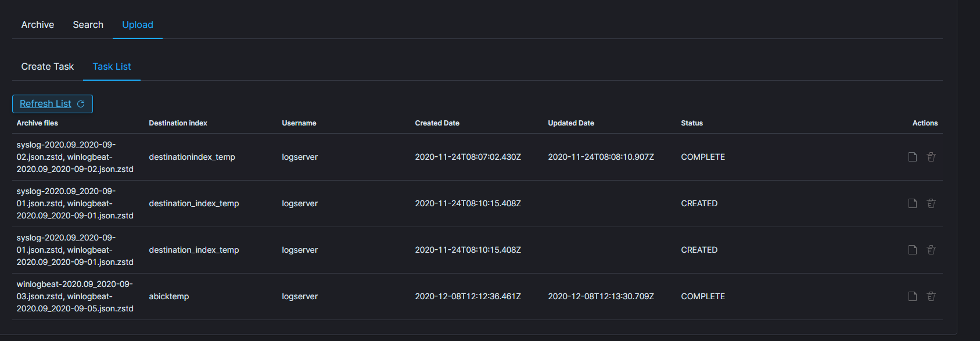Select the Task List sub-tab
Image resolution: width=980 pixels, height=341 pixels.
(x=112, y=67)
